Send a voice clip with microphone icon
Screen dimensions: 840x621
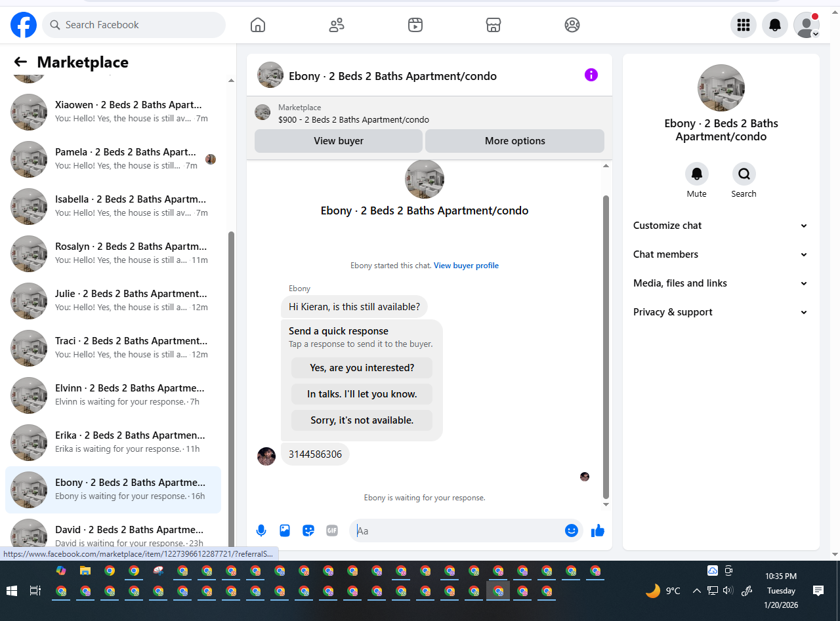coord(261,531)
